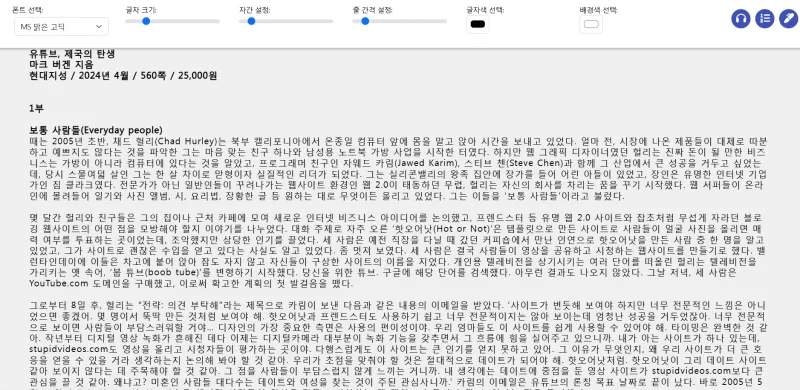Click the far end of line spacing slider track
This screenshot has width=800, height=390.
pos(444,21)
